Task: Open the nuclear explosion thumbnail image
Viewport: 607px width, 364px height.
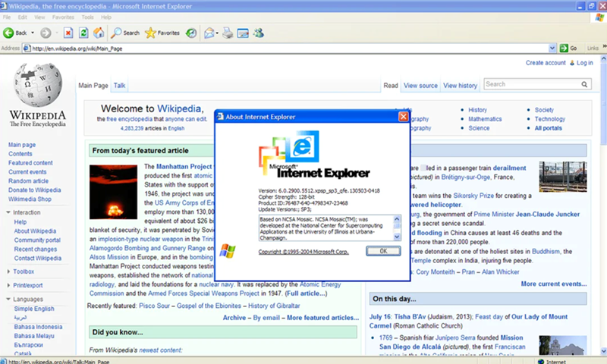Action: (x=113, y=192)
